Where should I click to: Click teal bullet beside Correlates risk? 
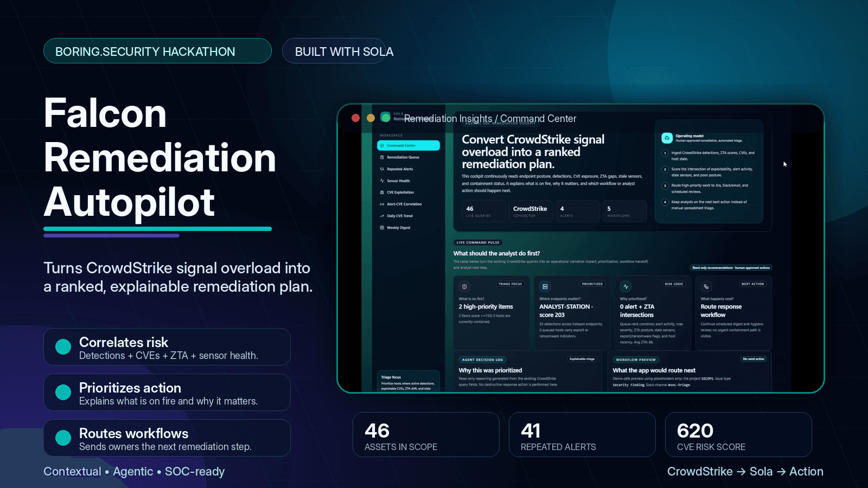(x=63, y=347)
